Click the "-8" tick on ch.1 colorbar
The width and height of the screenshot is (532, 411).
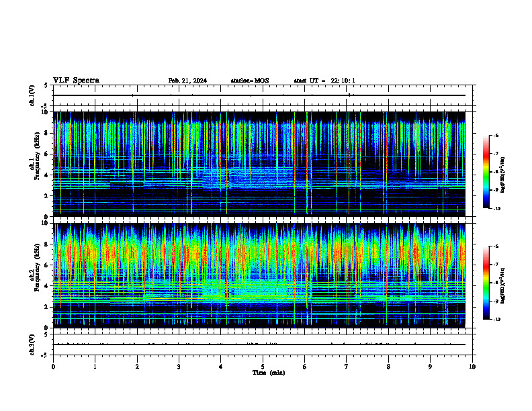click(x=496, y=172)
